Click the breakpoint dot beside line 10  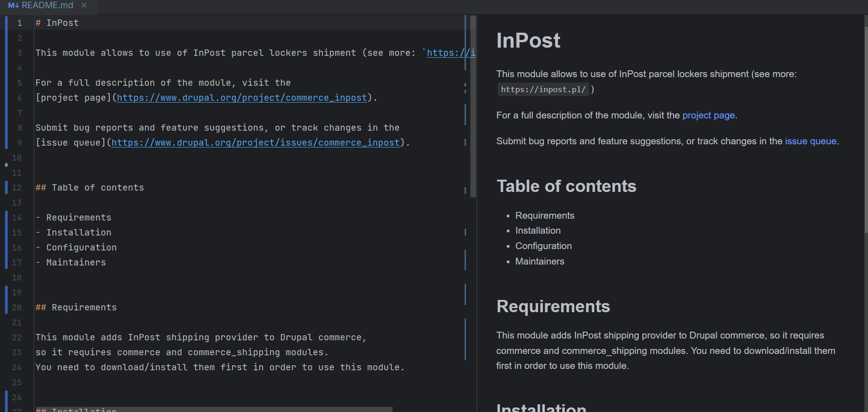(x=6, y=165)
